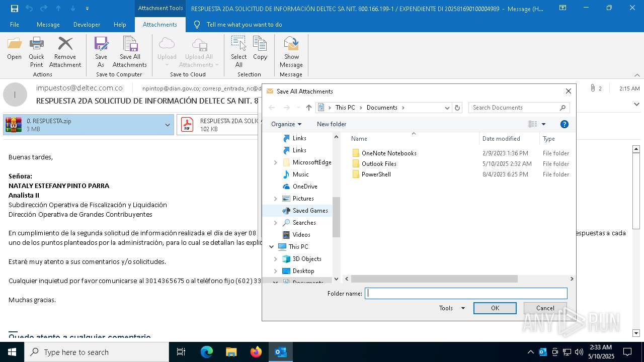This screenshot has width=644, height=362.
Task: Click Select All in Selection group
Action: (x=239, y=52)
